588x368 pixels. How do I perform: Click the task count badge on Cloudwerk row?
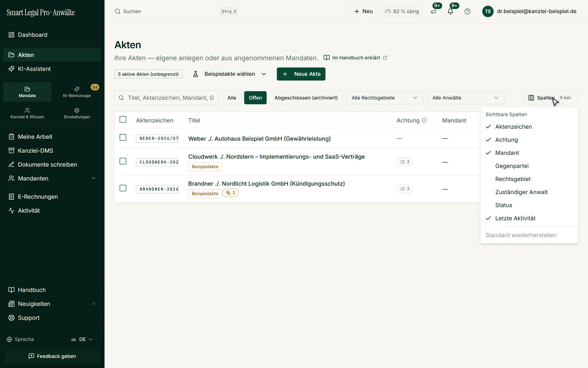click(405, 162)
